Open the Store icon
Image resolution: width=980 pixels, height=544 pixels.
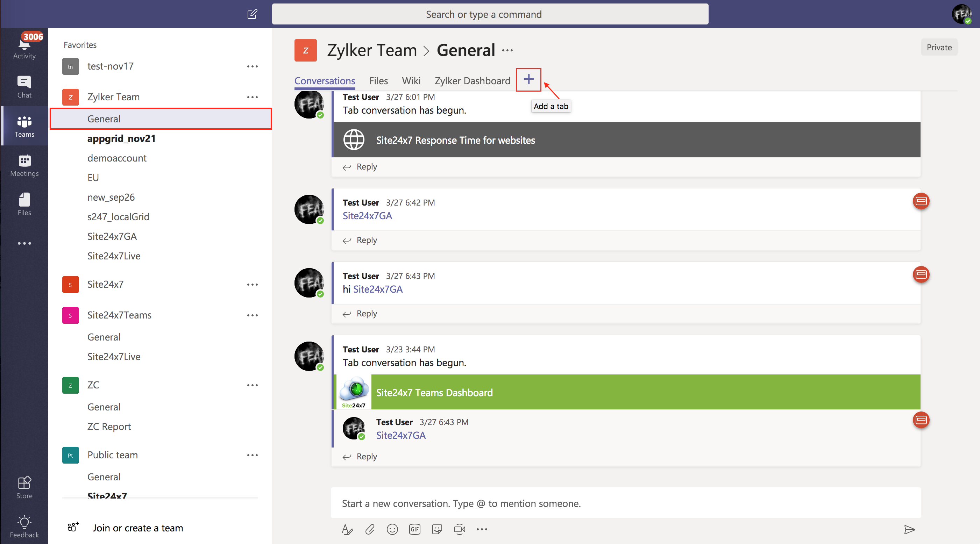point(24,487)
